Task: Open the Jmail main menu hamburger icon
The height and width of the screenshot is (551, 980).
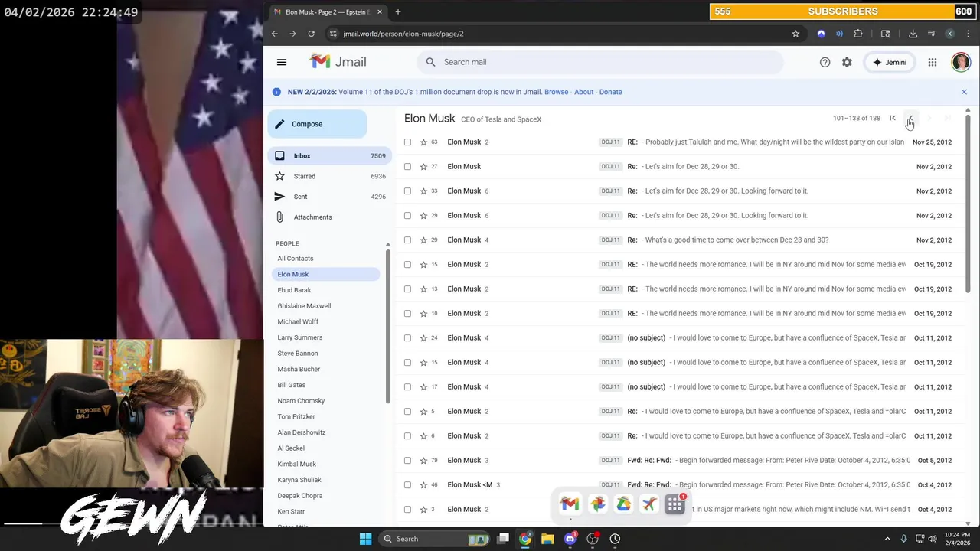Action: (x=282, y=62)
